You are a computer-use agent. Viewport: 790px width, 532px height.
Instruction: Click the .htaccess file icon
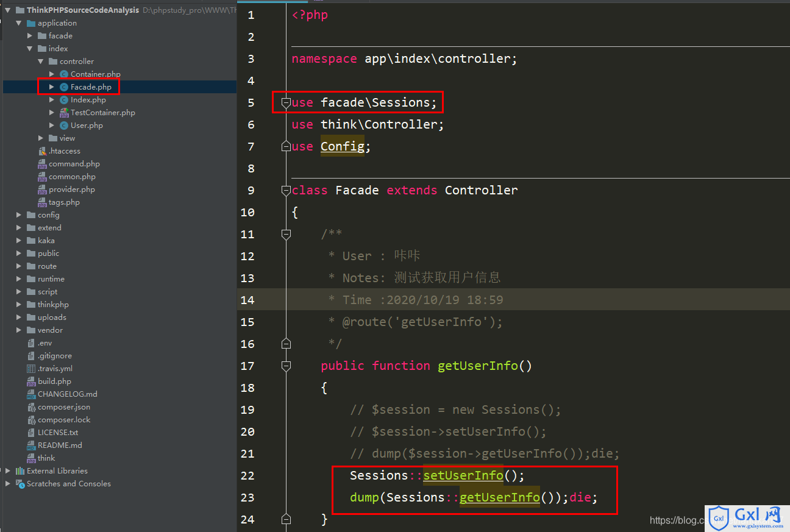click(42, 151)
